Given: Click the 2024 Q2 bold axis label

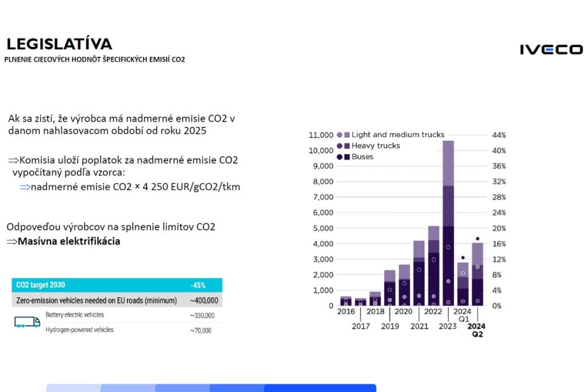Looking at the screenshot, I should point(477,331).
